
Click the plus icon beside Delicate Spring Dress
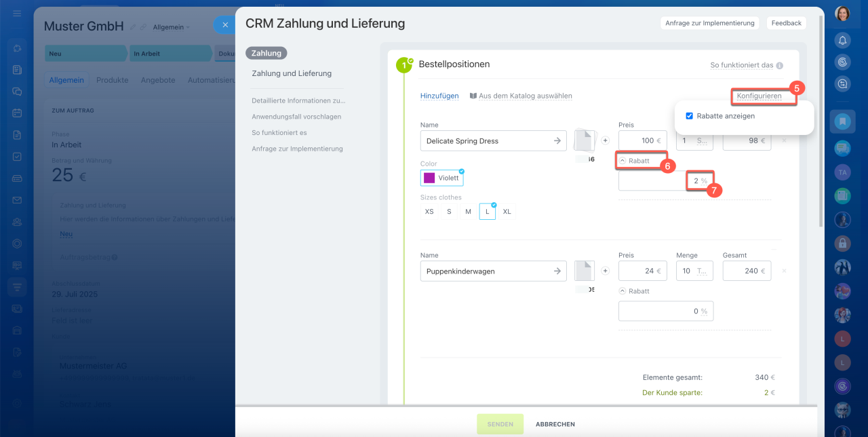click(606, 140)
